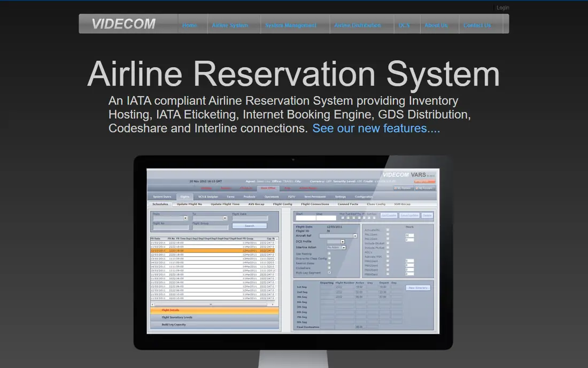Click the VARS monitor screenshot image
The width and height of the screenshot is (588, 368).
293,262
